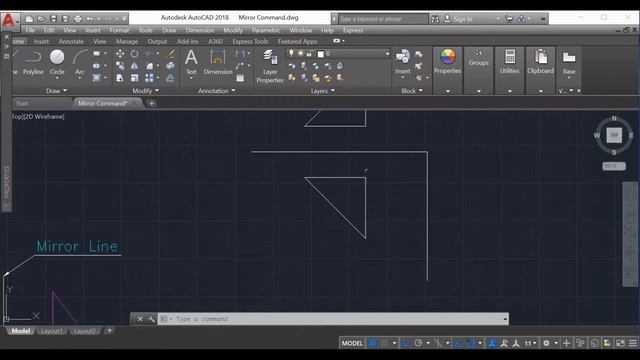640x360 pixels.
Task: Click the Plot print icon in quick access toolbar
Action: pyautogui.click(x=78, y=19)
